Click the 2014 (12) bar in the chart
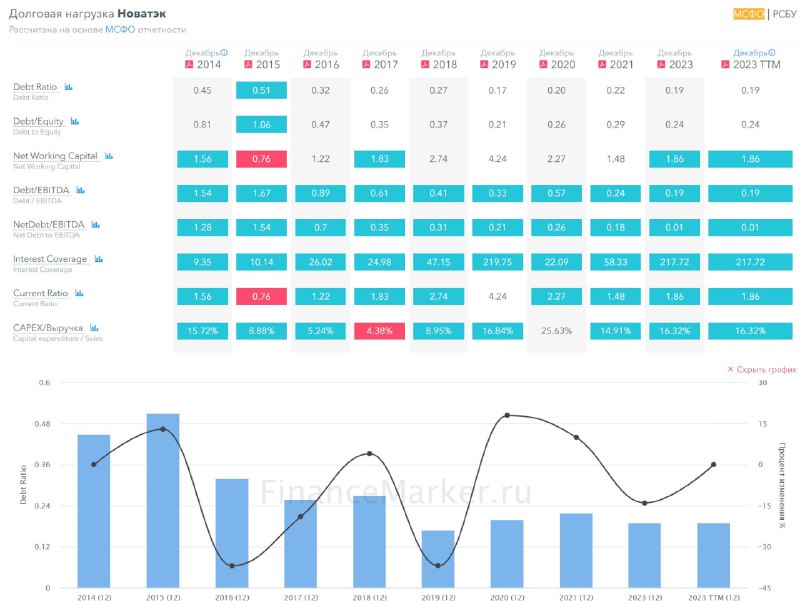 click(x=94, y=512)
